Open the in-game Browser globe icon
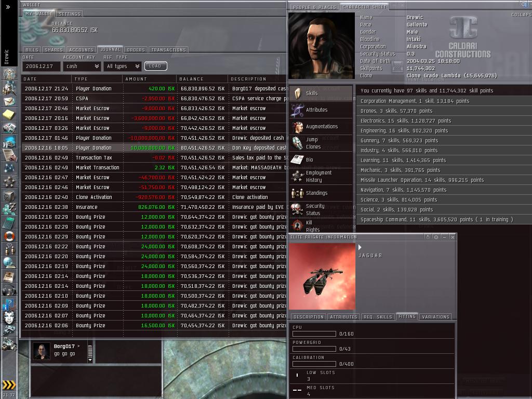 [9, 262]
